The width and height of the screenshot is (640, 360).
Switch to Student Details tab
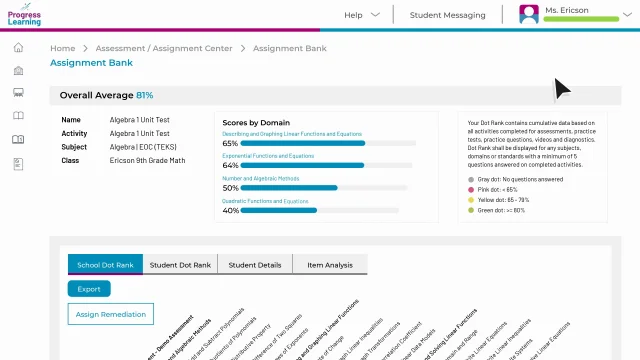coord(255,264)
